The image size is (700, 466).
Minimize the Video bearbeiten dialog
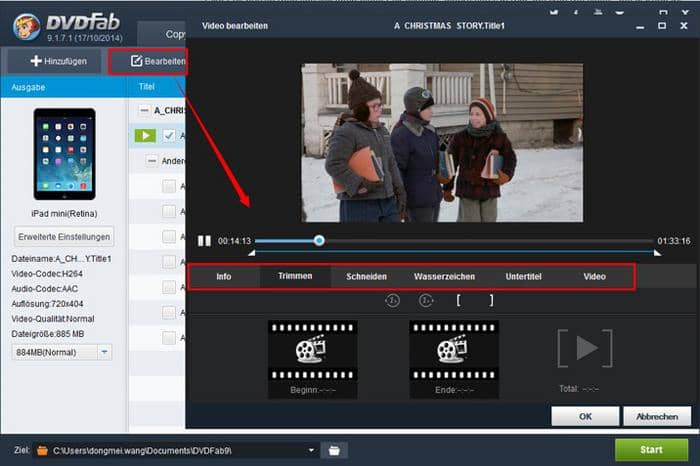coord(640,27)
